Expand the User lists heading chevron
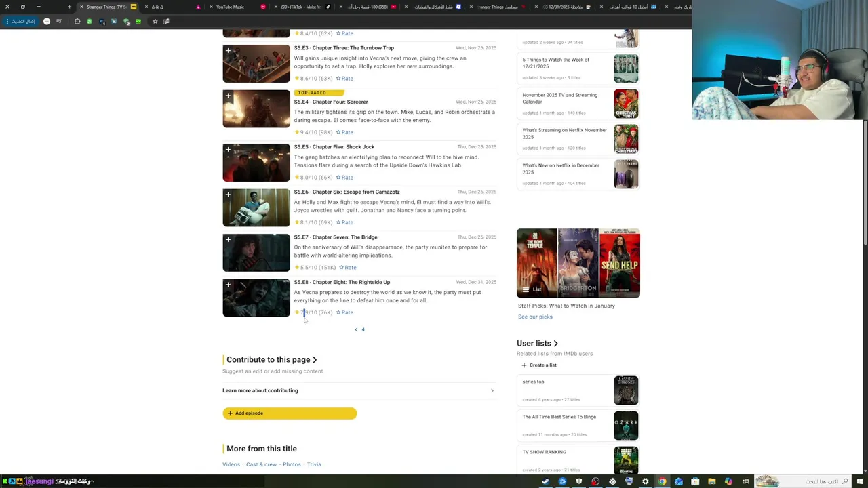The image size is (868, 488). click(x=555, y=344)
